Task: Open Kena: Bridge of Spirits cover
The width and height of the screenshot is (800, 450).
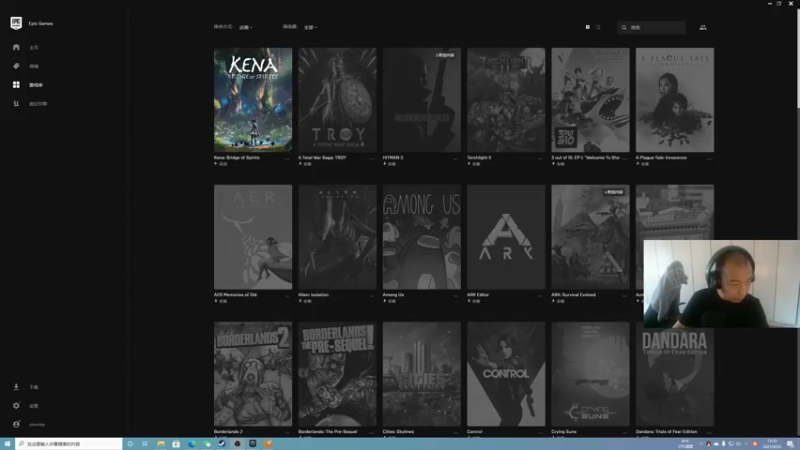Action: pyautogui.click(x=253, y=100)
